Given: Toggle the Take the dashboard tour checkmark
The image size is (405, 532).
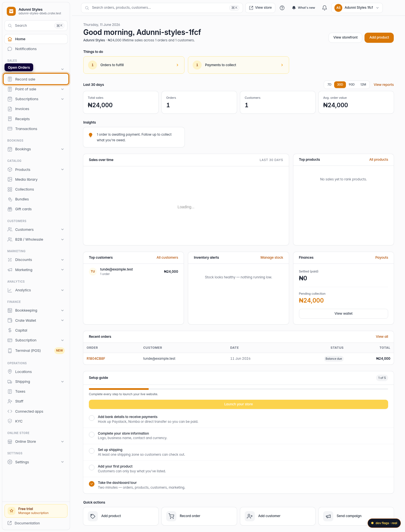Looking at the screenshot, I should 92,484.
